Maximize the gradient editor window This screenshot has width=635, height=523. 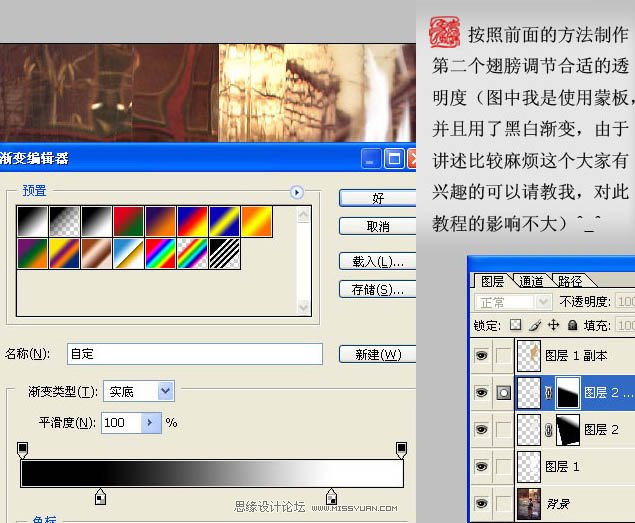point(394,158)
